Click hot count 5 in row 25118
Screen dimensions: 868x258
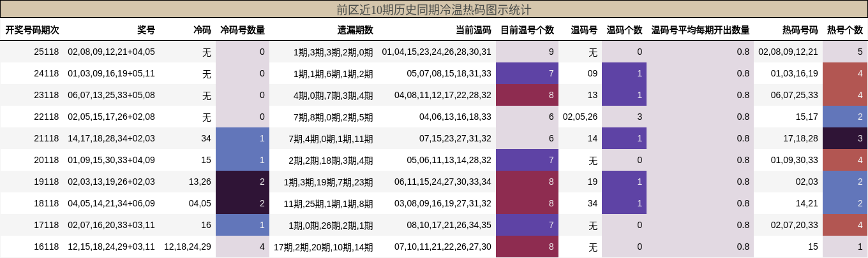click(845, 52)
